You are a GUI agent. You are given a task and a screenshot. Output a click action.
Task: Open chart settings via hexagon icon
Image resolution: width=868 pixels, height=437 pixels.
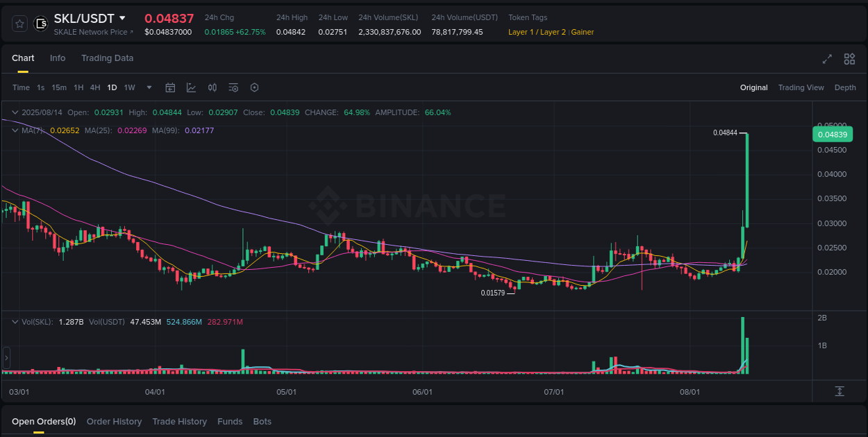click(254, 87)
